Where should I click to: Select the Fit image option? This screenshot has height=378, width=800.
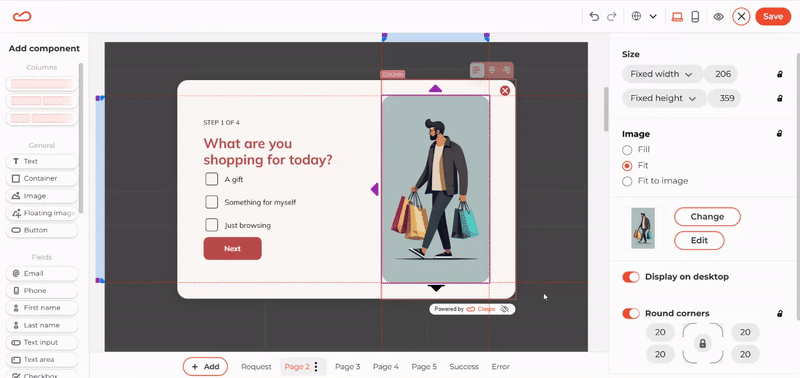coord(627,166)
